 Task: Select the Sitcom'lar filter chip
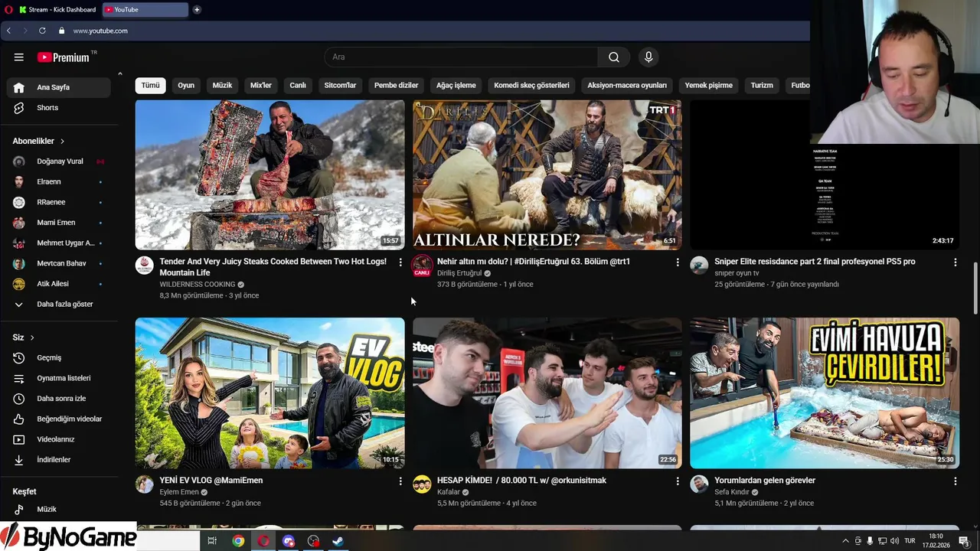click(x=340, y=86)
